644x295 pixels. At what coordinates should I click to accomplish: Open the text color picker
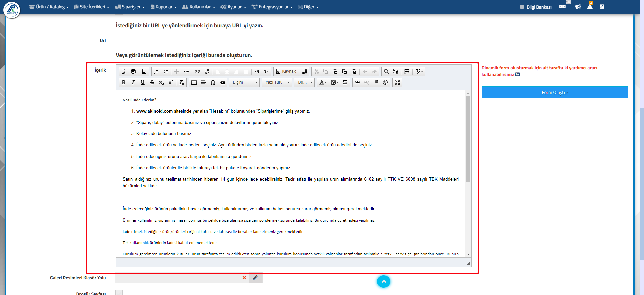[x=323, y=82]
